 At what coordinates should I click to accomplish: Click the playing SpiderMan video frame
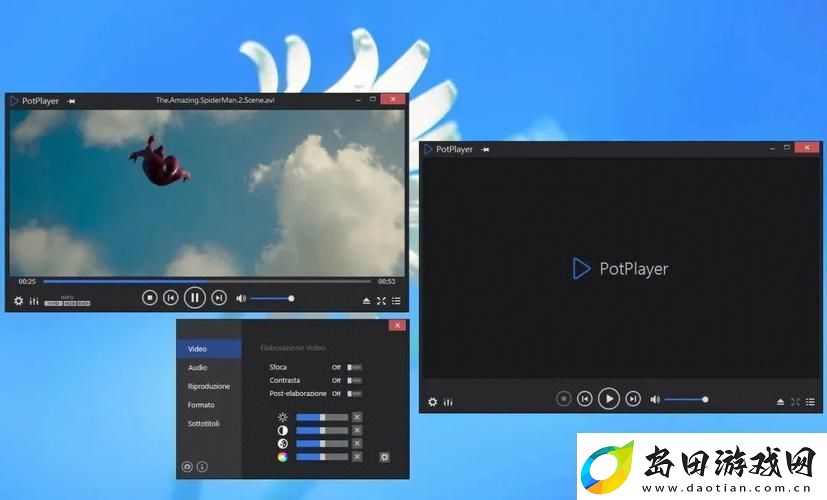pos(207,193)
